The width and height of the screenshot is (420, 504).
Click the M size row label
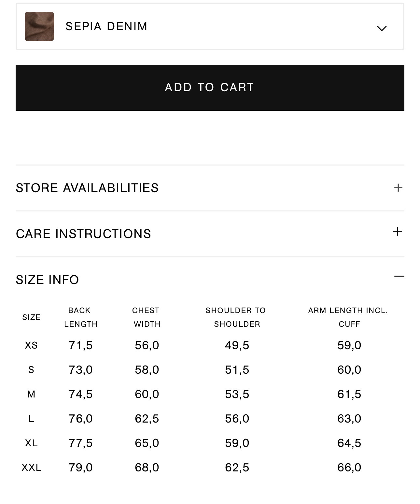(31, 394)
